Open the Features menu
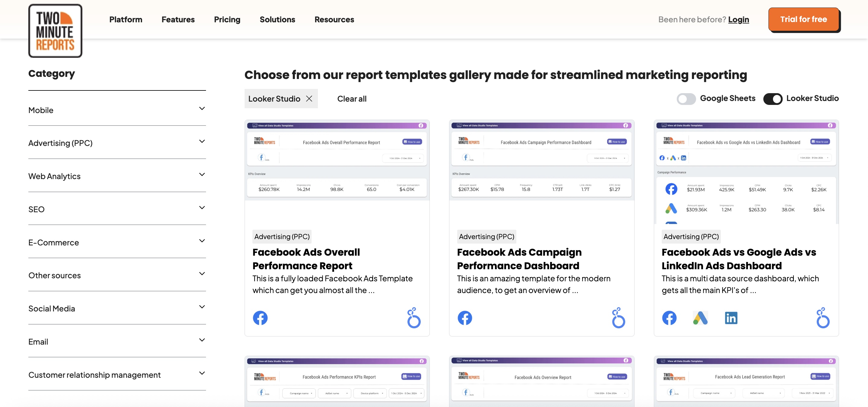 pos(178,20)
